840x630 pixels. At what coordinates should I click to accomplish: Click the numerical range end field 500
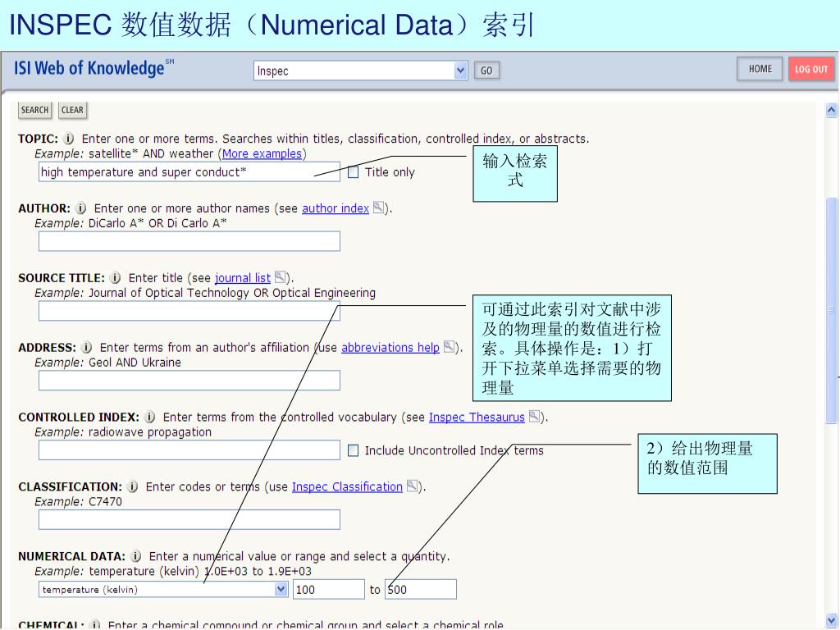point(421,589)
